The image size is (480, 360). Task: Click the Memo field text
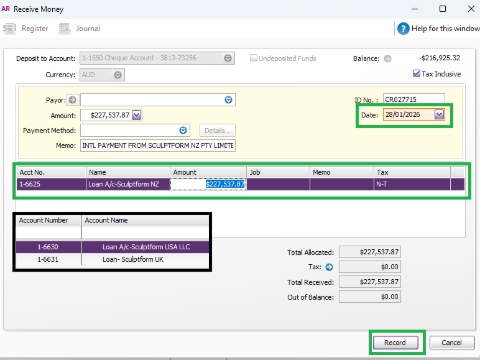click(158, 146)
